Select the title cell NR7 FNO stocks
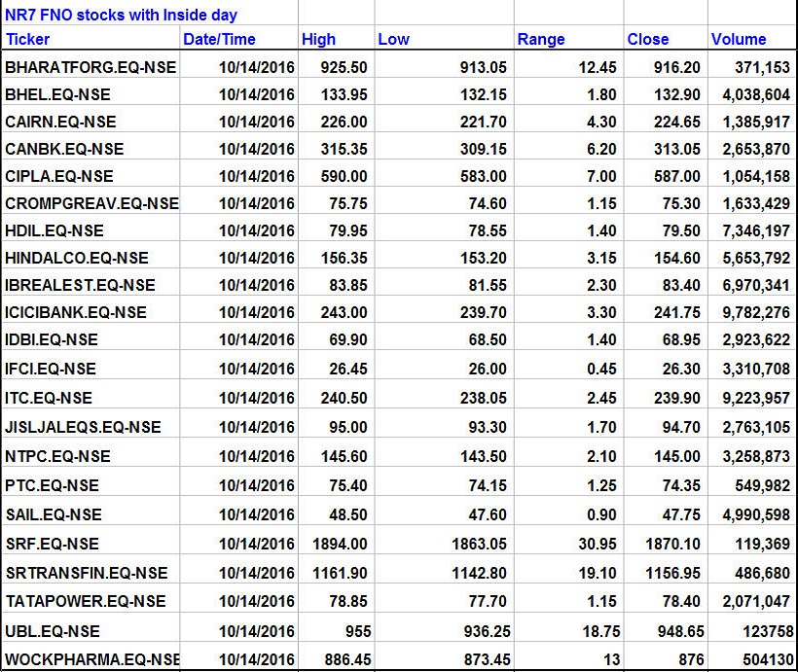Viewport: 798px width, 672px height. (121, 15)
